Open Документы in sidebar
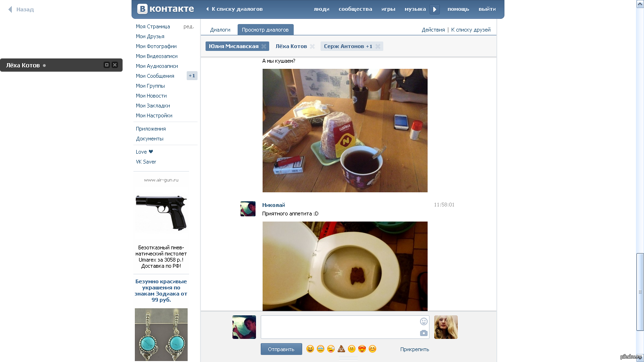This screenshot has height=362, width=644. [x=149, y=139]
